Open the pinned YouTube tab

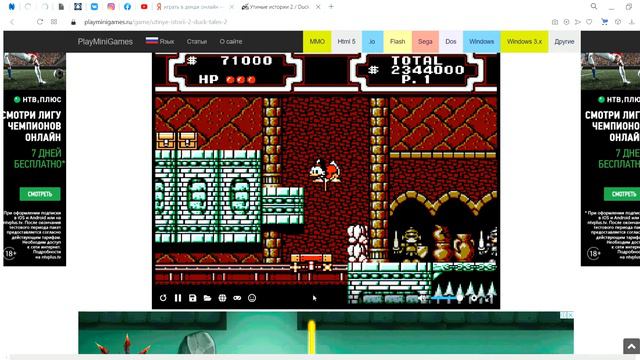tap(144, 7)
